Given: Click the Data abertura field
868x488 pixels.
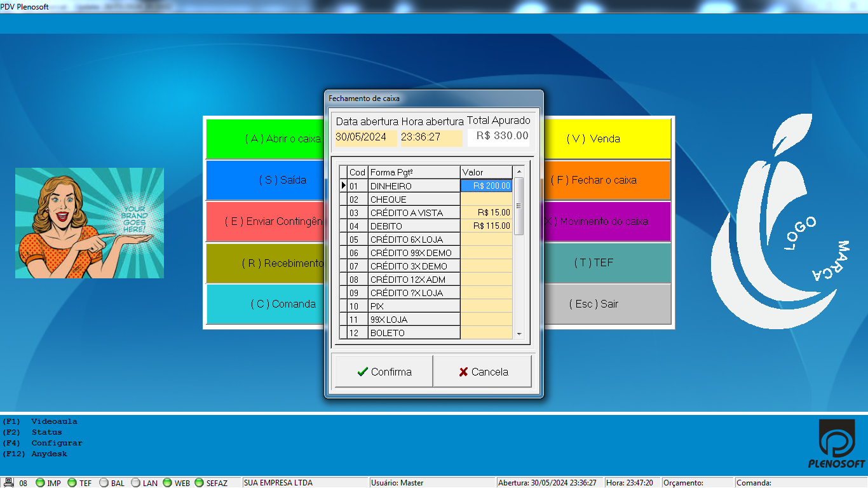Looking at the screenshot, I should click(x=366, y=138).
